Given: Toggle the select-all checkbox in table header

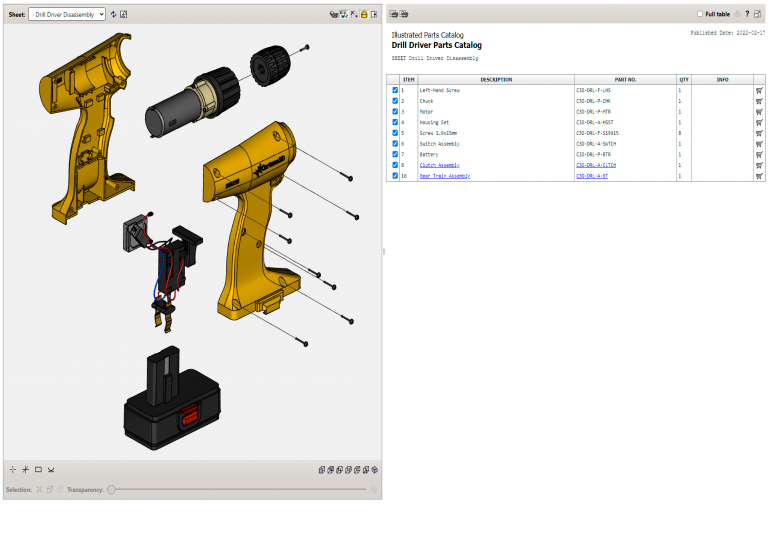Looking at the screenshot, I should (393, 80).
